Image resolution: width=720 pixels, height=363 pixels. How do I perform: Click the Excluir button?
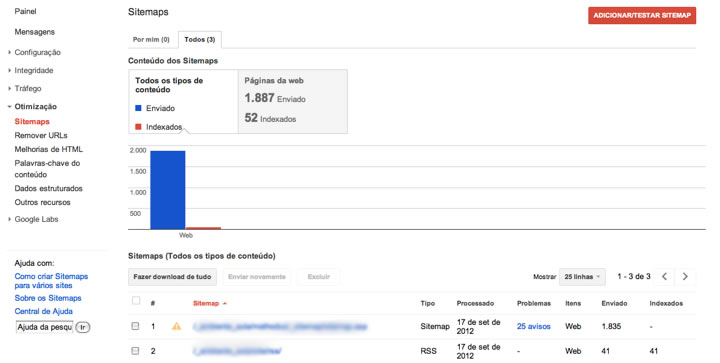point(319,277)
